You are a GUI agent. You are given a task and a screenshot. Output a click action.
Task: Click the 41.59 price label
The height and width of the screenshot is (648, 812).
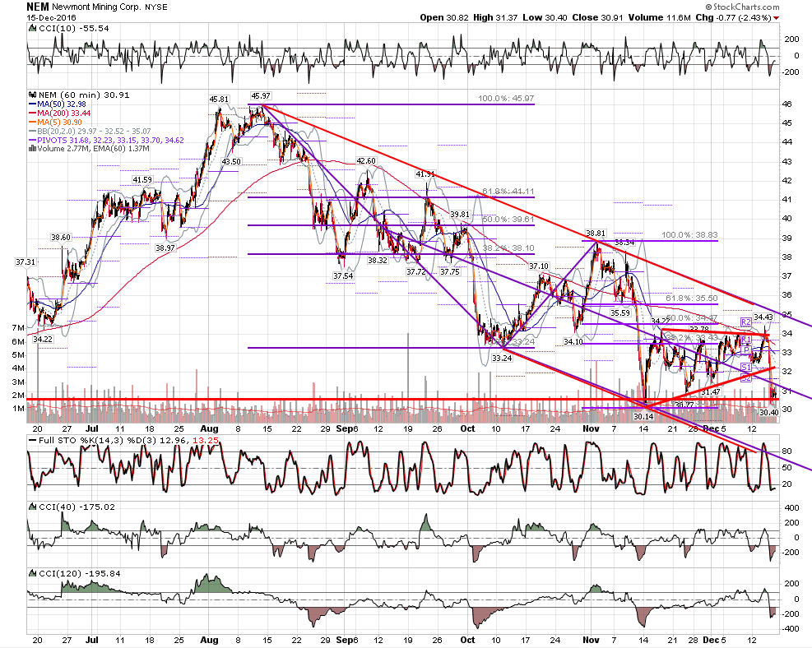[142, 179]
